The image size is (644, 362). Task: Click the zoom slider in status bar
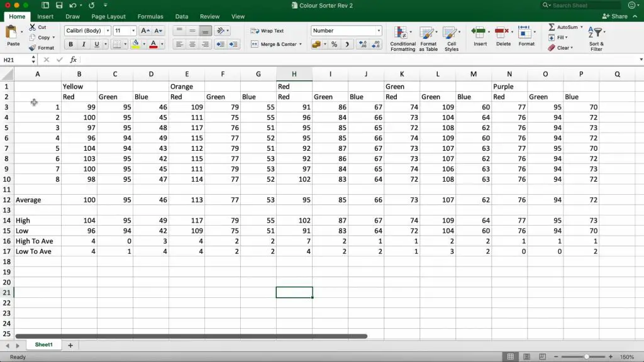pyautogui.click(x=586, y=357)
